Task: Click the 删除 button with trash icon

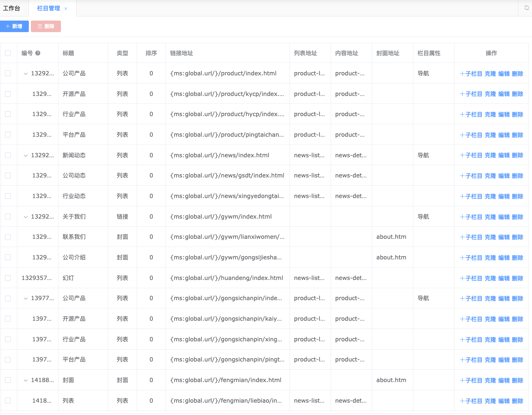Action: tap(46, 26)
